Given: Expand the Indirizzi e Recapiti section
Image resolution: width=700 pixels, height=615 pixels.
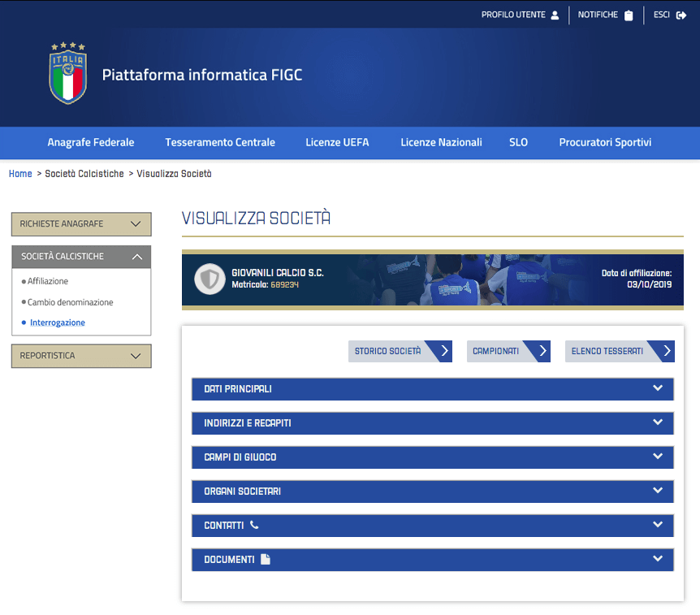Looking at the screenshot, I should pos(658,422).
